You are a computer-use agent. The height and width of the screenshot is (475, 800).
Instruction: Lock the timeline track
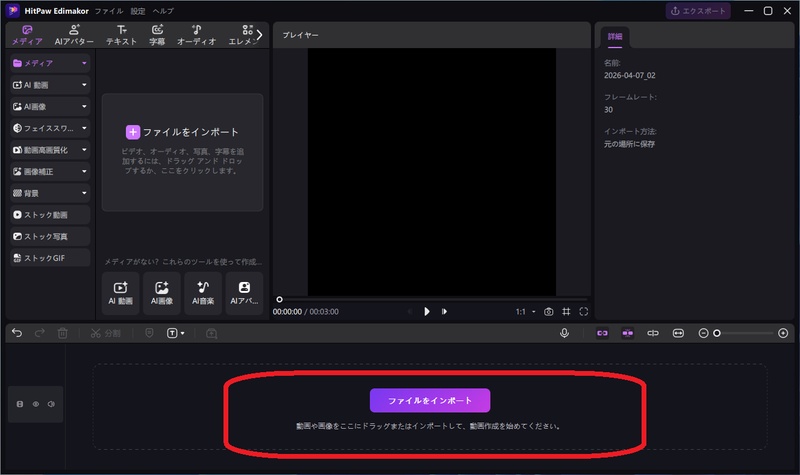(20, 404)
